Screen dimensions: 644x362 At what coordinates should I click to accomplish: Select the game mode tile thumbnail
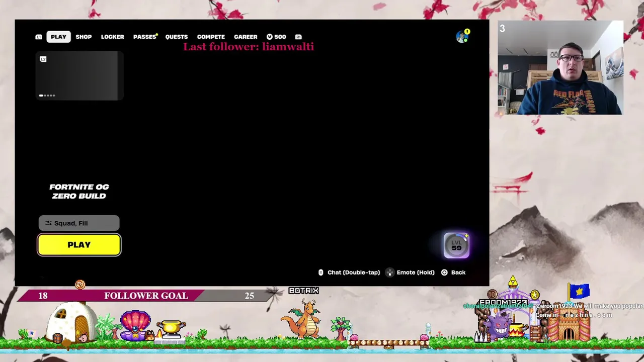click(x=79, y=76)
